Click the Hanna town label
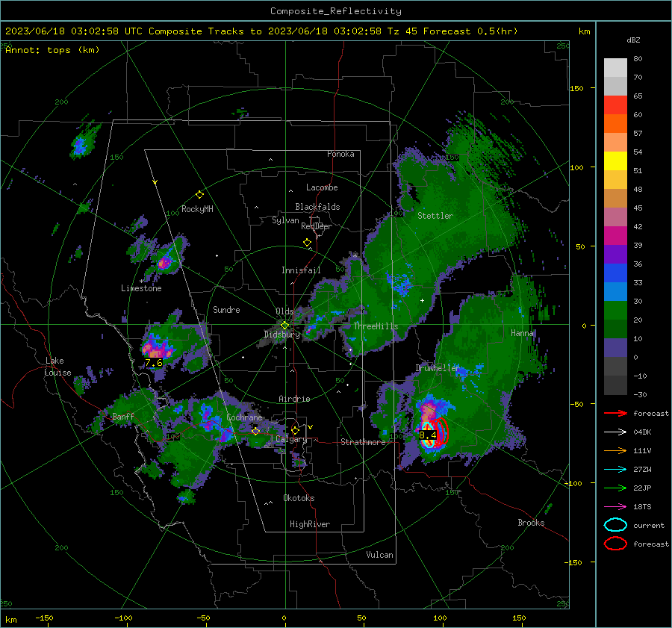 [x=522, y=332]
